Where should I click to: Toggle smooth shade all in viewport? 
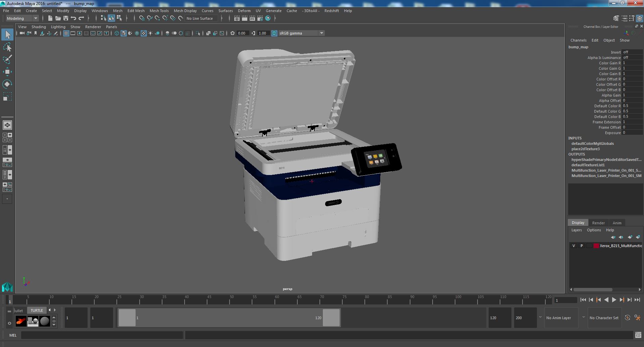(x=123, y=33)
